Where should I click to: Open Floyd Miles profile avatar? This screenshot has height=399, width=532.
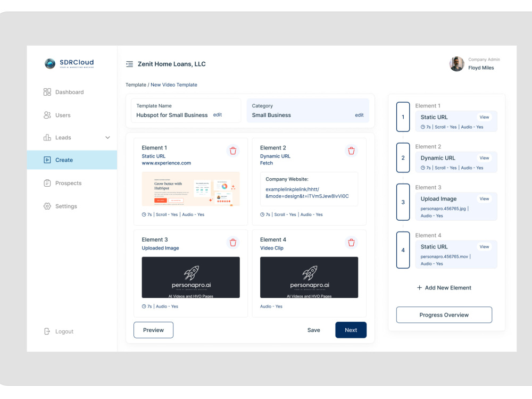[x=456, y=64]
